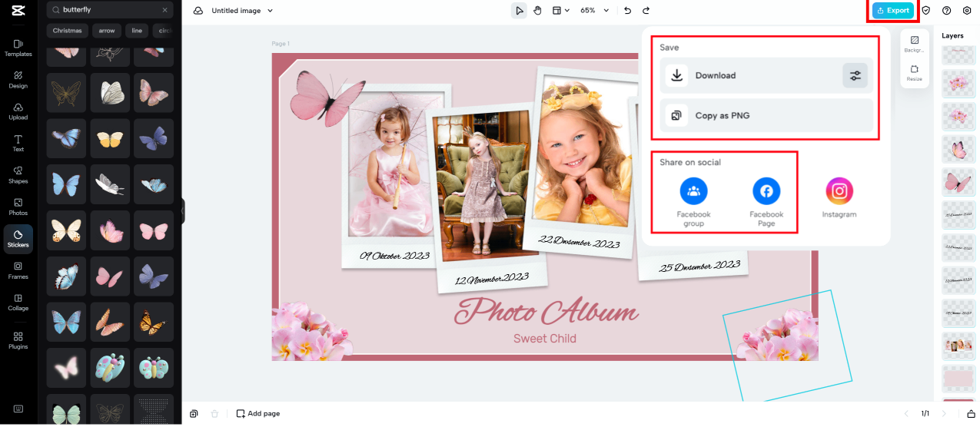Open the Frames panel
Viewport: 980px width, 427px height.
pyautogui.click(x=18, y=270)
